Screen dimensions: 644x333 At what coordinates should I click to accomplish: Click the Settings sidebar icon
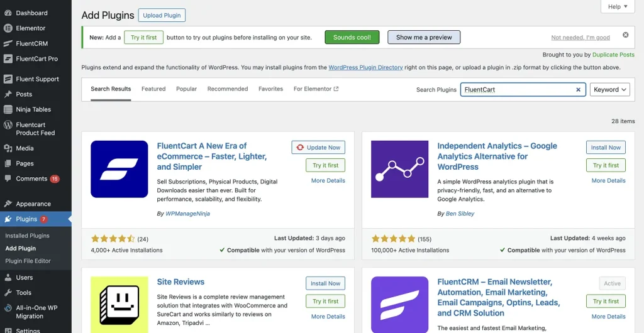[8, 330]
